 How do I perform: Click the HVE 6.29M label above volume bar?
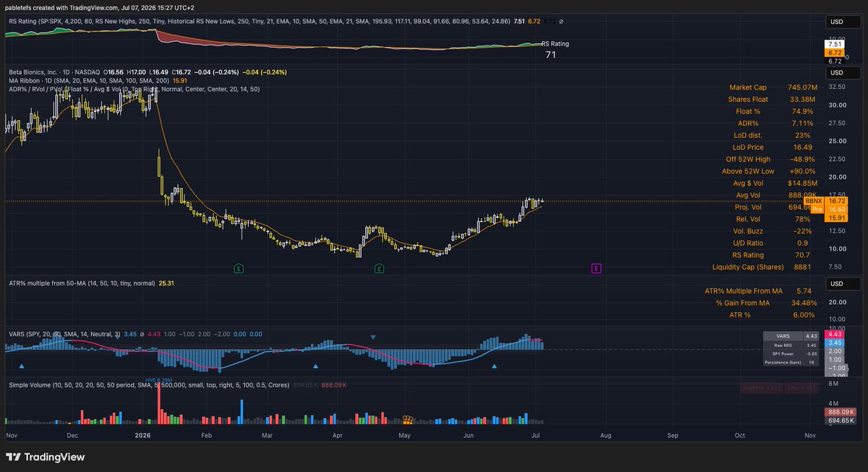tap(158, 379)
